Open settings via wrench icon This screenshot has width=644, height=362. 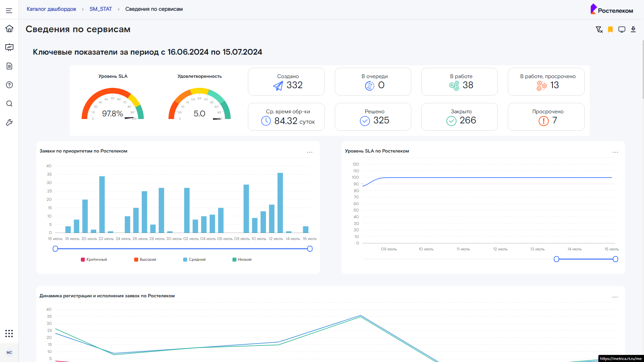click(9, 123)
